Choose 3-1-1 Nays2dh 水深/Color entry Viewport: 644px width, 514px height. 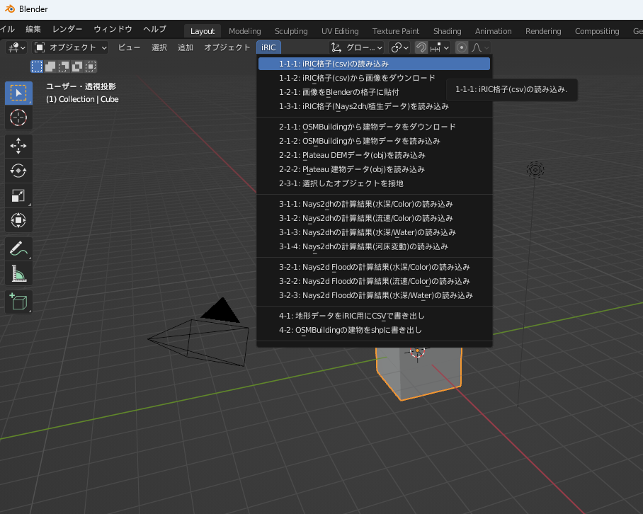tap(374, 204)
